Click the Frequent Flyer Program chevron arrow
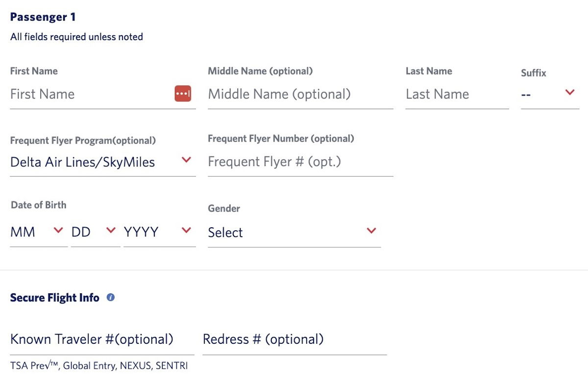This screenshot has width=588, height=381. coord(186,160)
